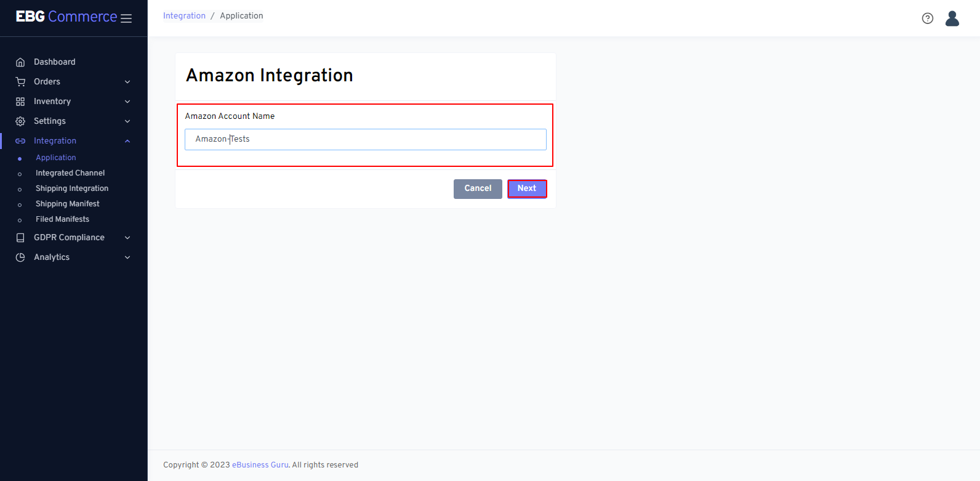Screen dimensions: 980x481
Task: Expand the Orders menu chevron
Action: [127, 82]
